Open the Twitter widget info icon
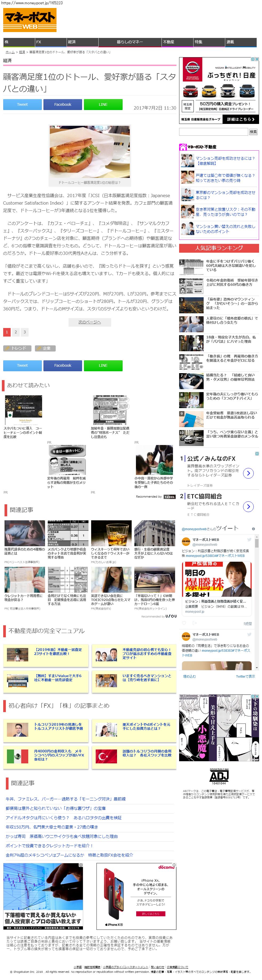The height and width of the screenshot is (980, 262). [253, 529]
